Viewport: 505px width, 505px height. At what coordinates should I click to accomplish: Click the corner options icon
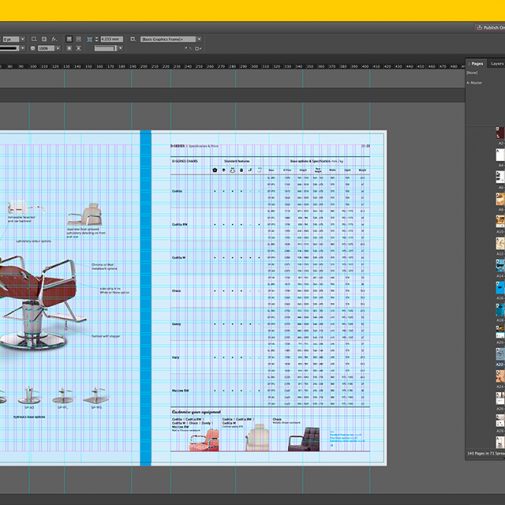click(89, 39)
